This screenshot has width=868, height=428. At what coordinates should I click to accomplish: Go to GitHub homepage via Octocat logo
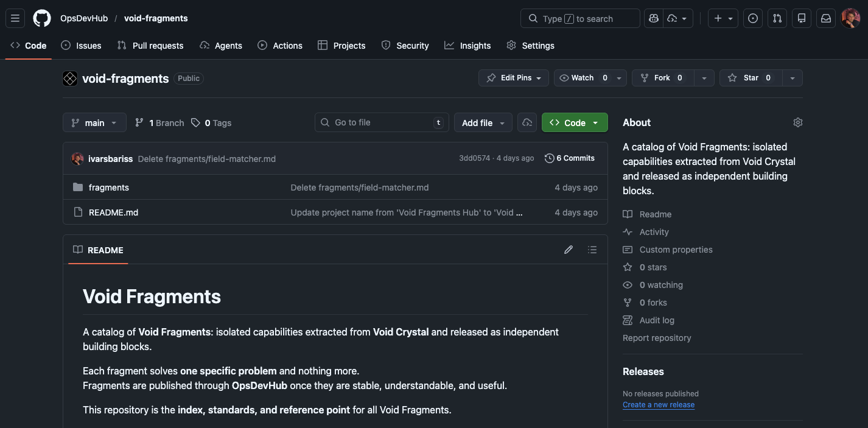(x=42, y=18)
